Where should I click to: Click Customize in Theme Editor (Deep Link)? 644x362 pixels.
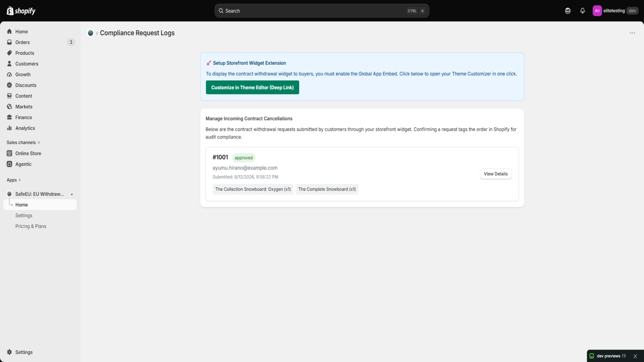pyautogui.click(x=252, y=87)
